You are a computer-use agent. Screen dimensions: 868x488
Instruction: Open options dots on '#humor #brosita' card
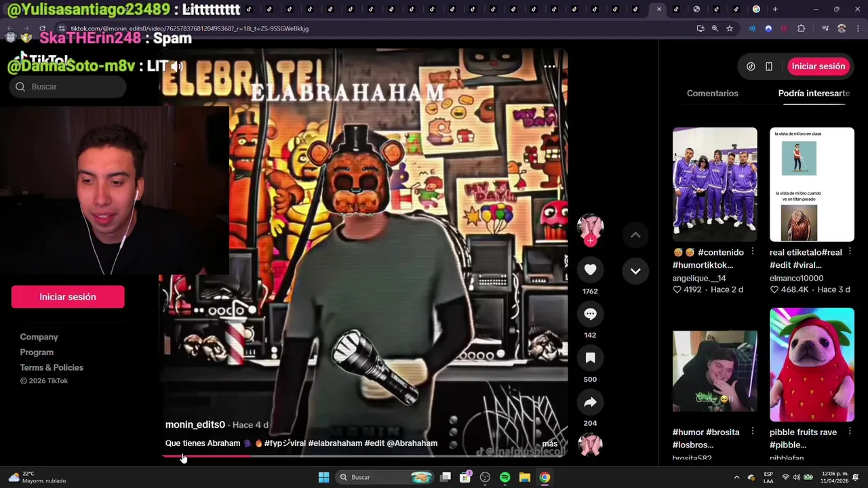753,431
